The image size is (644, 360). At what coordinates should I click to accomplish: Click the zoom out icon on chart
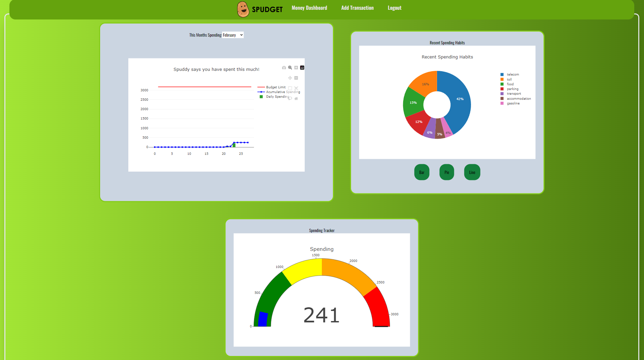[x=296, y=78]
